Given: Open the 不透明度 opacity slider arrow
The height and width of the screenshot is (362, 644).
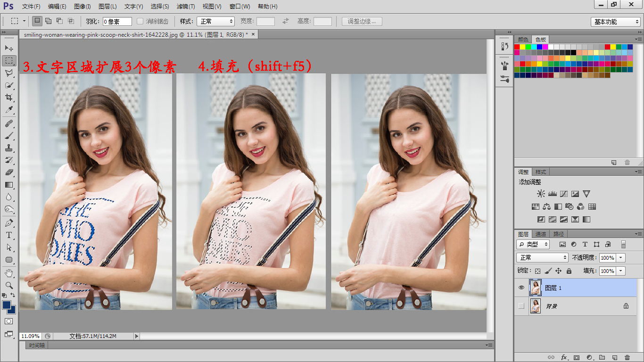Looking at the screenshot, I should pos(621,258).
